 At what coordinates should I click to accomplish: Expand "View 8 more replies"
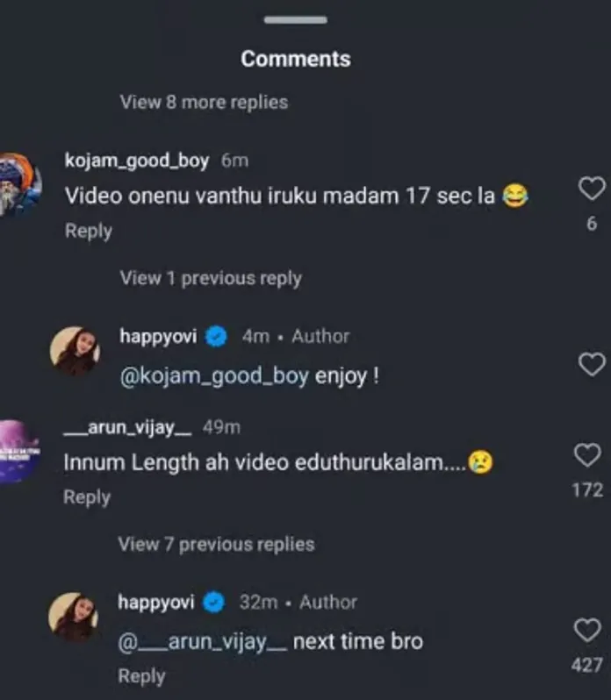[x=204, y=103]
